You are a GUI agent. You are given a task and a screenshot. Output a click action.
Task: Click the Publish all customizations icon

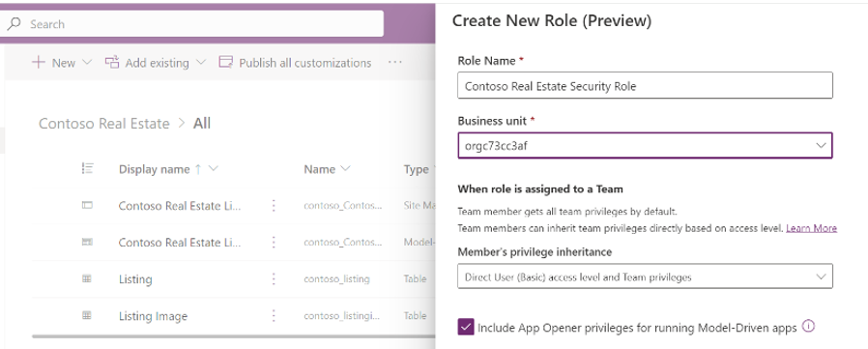pos(225,63)
